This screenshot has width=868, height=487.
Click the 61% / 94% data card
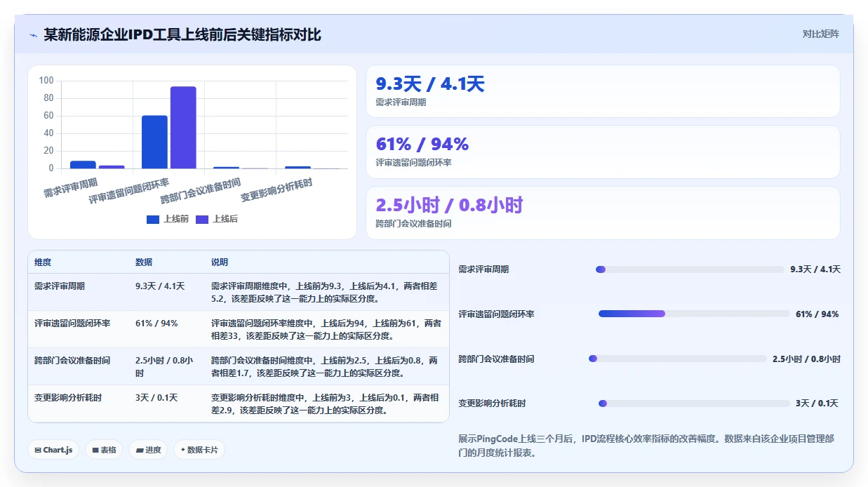(603, 152)
